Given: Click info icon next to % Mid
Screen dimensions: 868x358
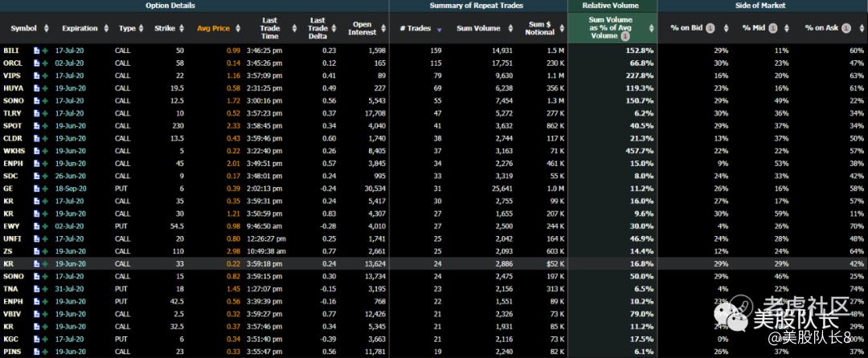Looking at the screenshot, I should coord(773,28).
